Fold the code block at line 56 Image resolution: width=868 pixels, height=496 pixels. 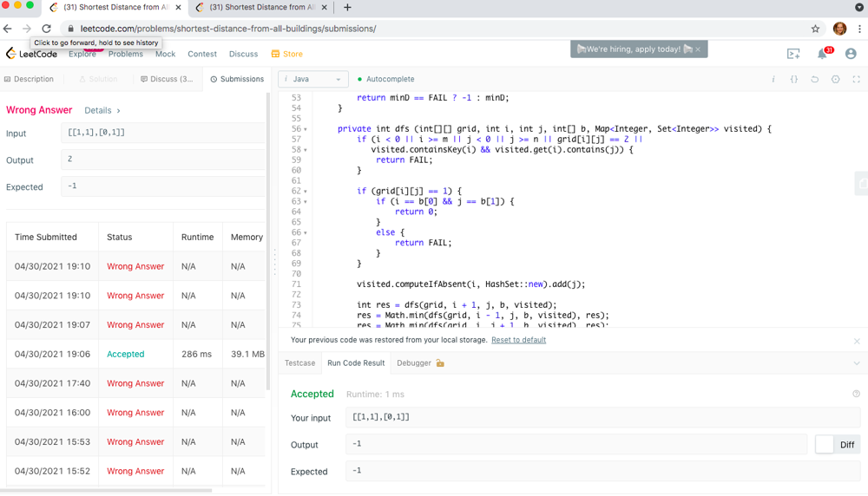(x=306, y=129)
